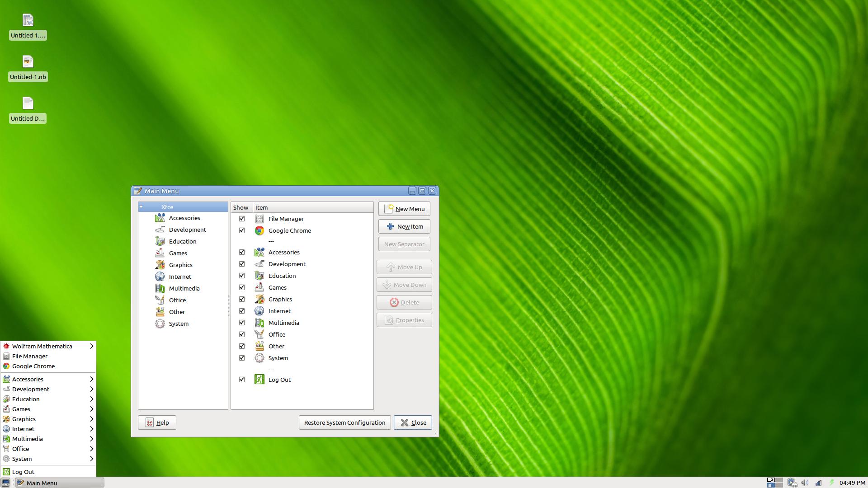The width and height of the screenshot is (868, 488).
Task: Expand the Wolfram Mathematica submenu arrow
Action: [92, 346]
